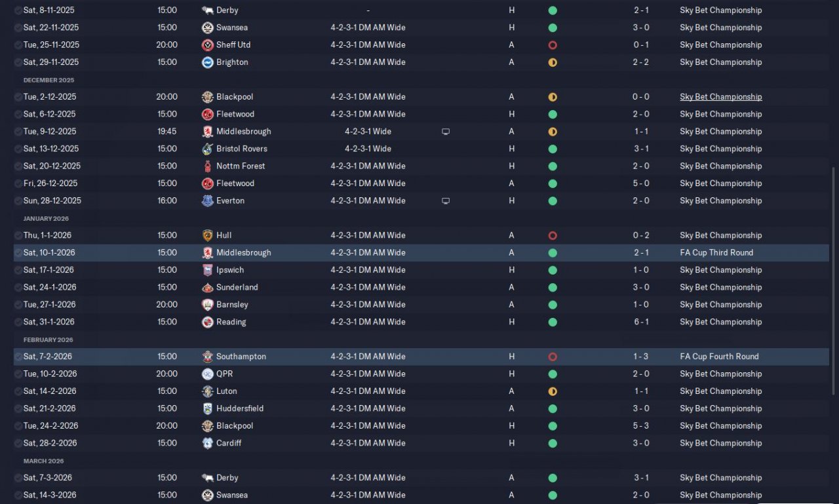The width and height of the screenshot is (839, 504).
Task: Click the Southampton club badge
Action: [207, 357]
